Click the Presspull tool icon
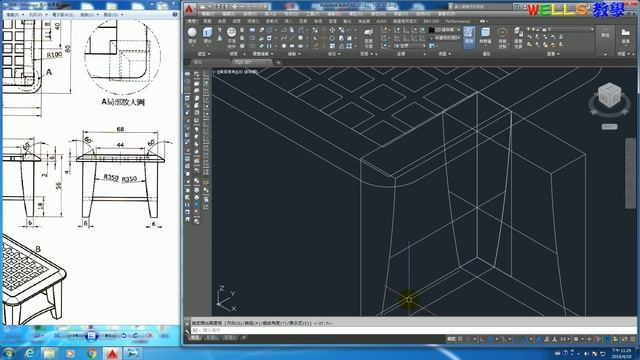The height and width of the screenshot is (360, 640). click(x=220, y=38)
